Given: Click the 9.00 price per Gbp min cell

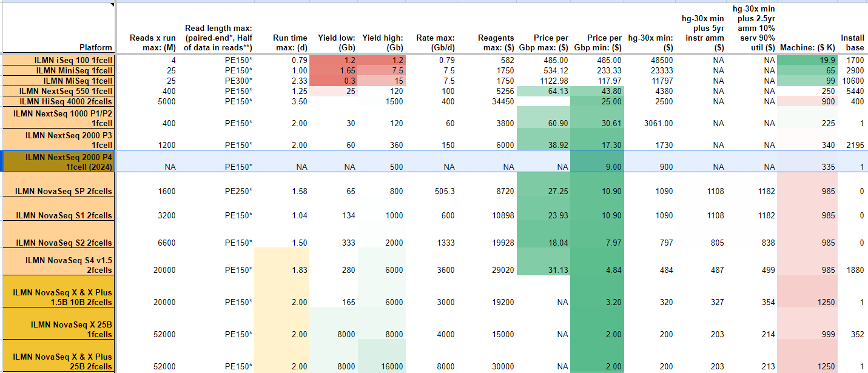Looking at the screenshot, I should [x=597, y=161].
